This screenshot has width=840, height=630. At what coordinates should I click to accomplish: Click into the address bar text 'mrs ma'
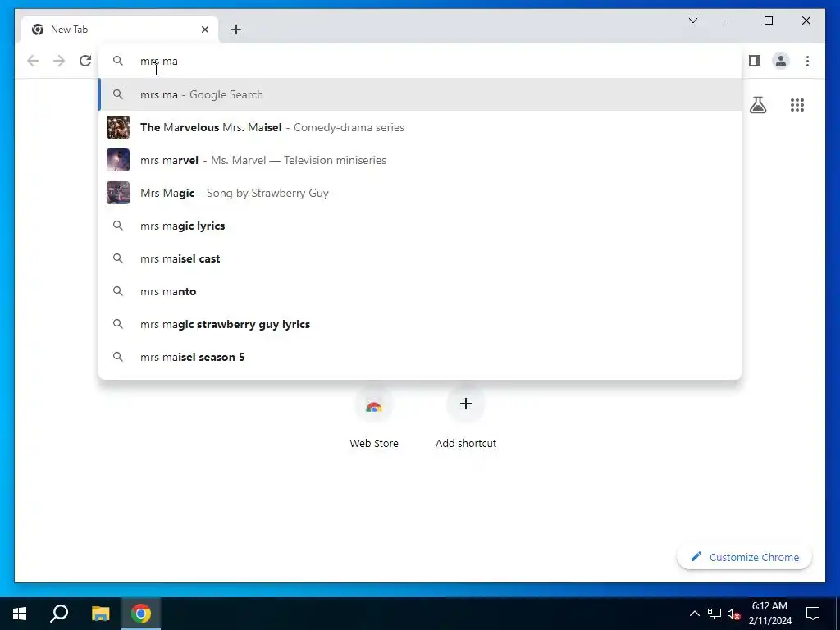point(159,61)
